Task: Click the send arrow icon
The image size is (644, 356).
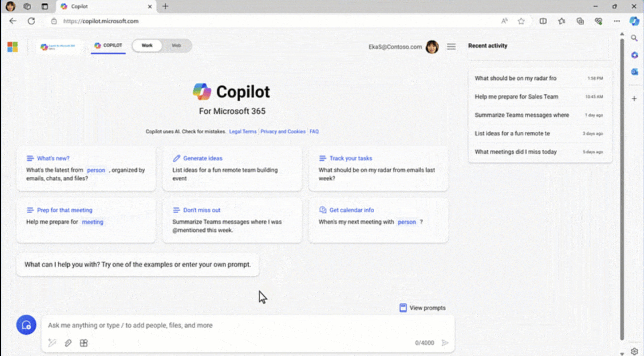Action: 445,343
